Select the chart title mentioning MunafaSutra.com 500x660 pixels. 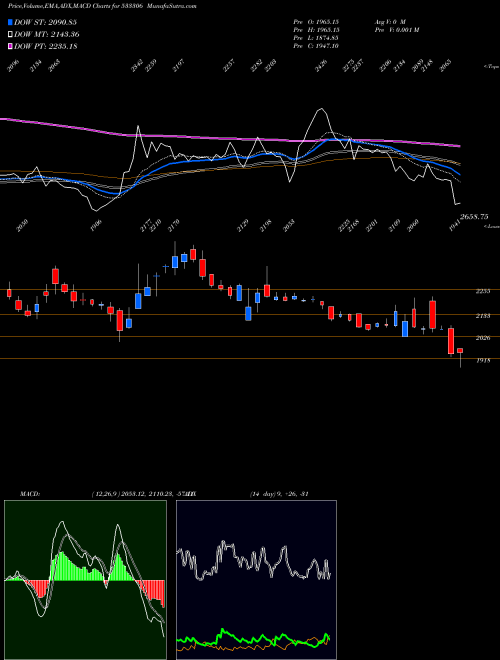coord(102,6)
